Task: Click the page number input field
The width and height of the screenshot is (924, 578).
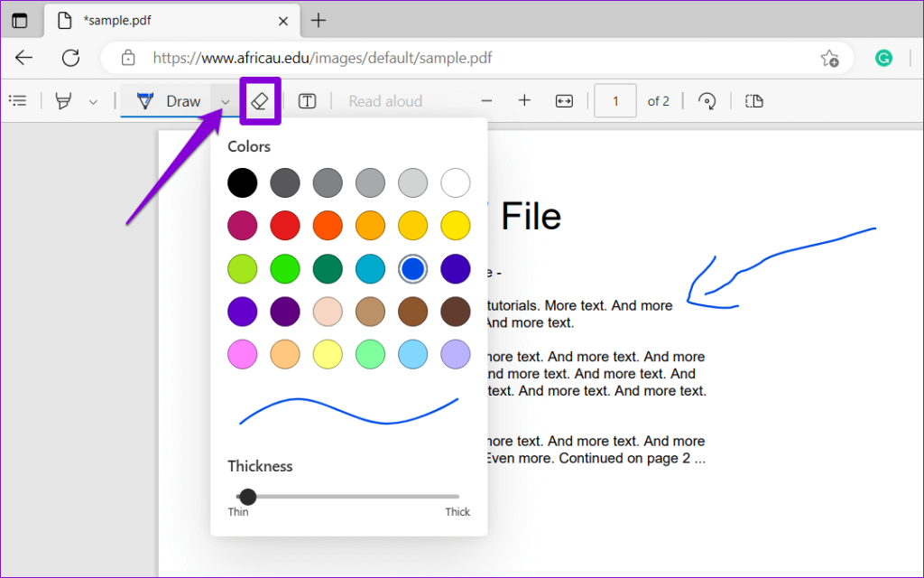Action: click(x=614, y=100)
